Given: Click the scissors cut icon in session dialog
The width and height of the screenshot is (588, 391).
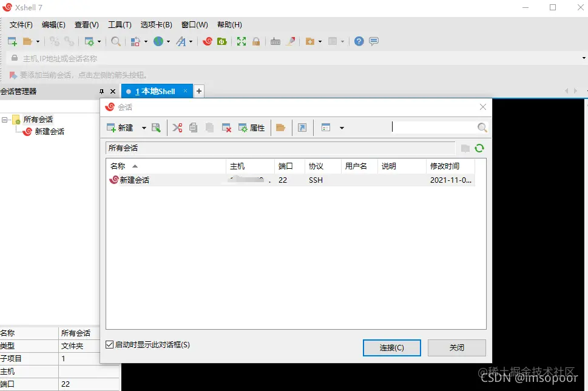Looking at the screenshot, I should tap(178, 127).
